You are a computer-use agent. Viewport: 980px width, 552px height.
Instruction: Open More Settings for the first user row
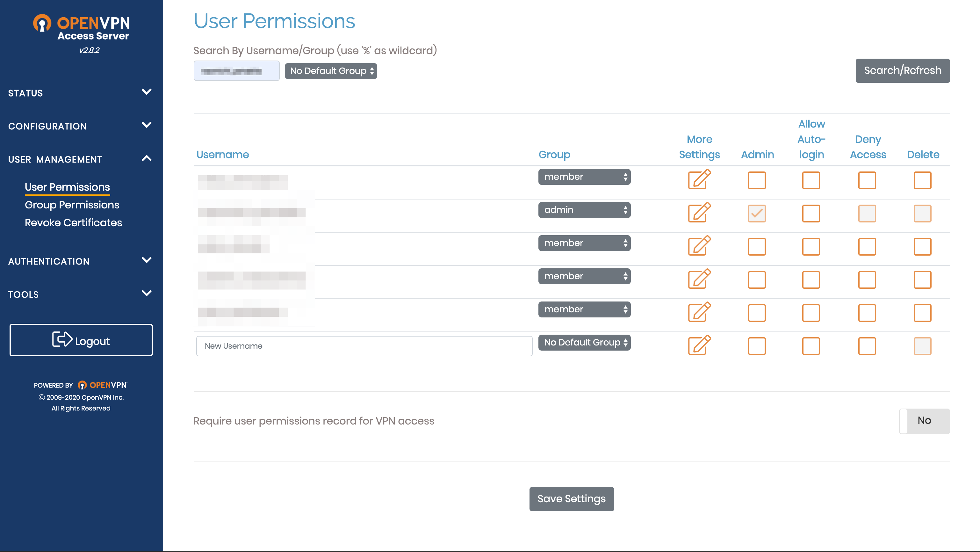coord(699,180)
